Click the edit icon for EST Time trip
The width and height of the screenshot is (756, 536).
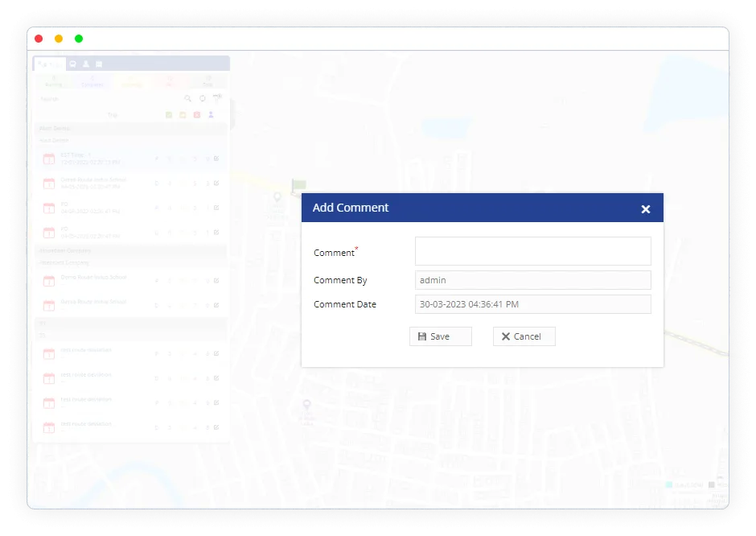click(216, 159)
